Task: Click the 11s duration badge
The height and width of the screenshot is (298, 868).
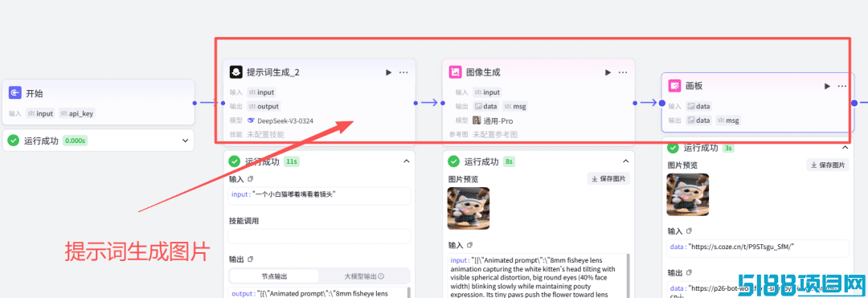Action: coord(291,161)
